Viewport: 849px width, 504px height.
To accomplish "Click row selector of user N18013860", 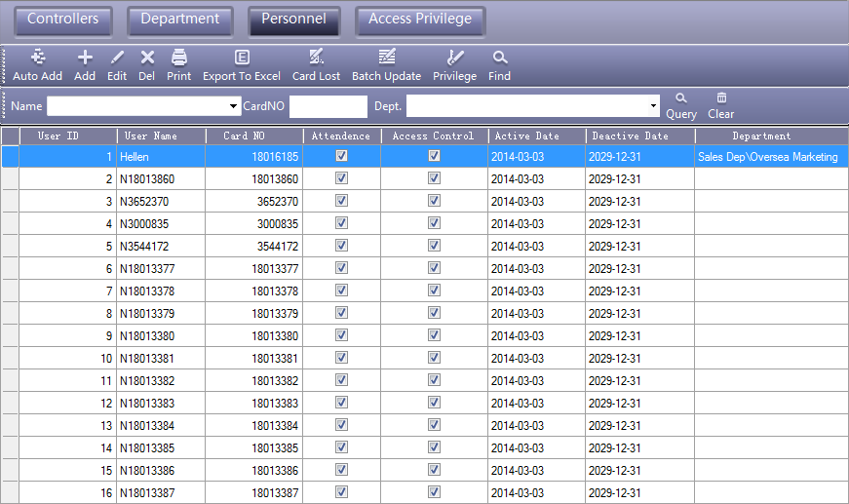I will (x=10, y=179).
